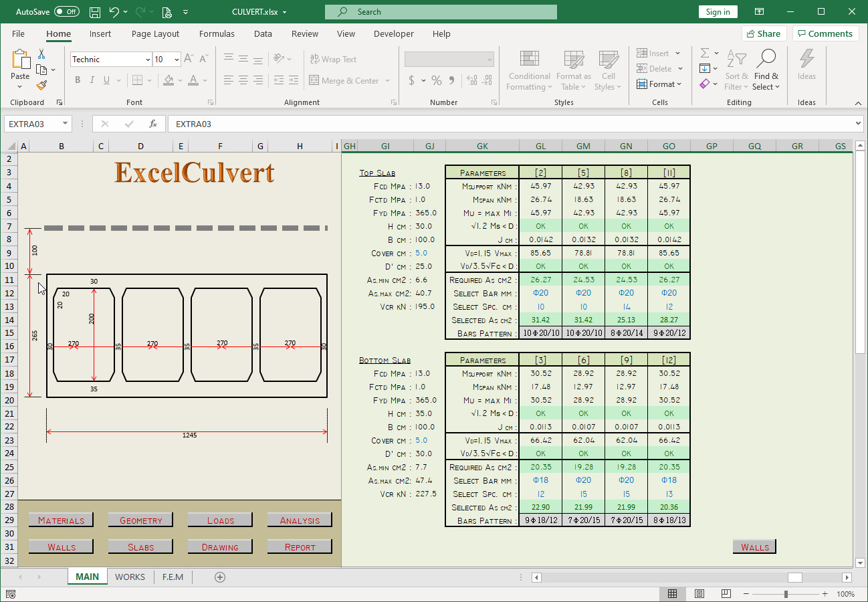
Task: Switch to the Formulas ribbon tab
Action: [217, 33]
